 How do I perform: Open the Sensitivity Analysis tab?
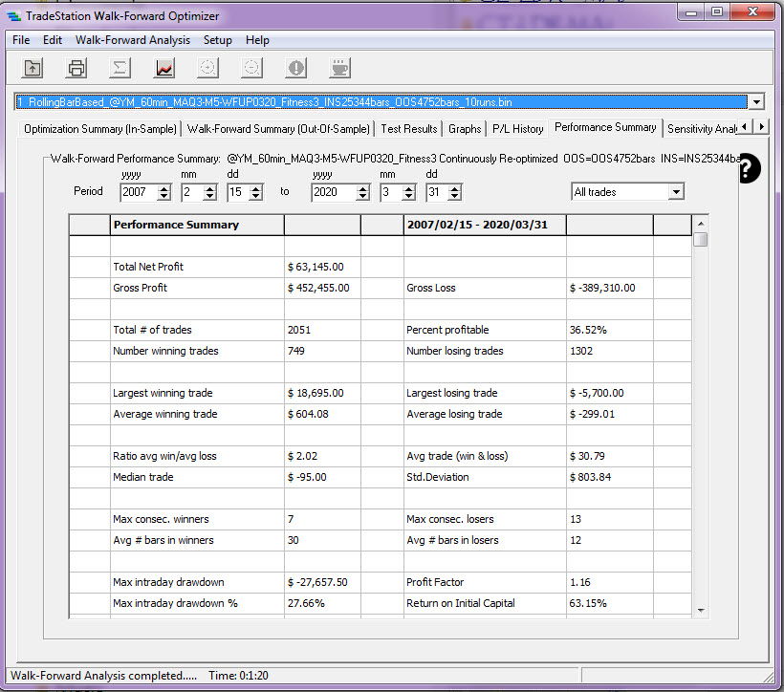(702, 129)
